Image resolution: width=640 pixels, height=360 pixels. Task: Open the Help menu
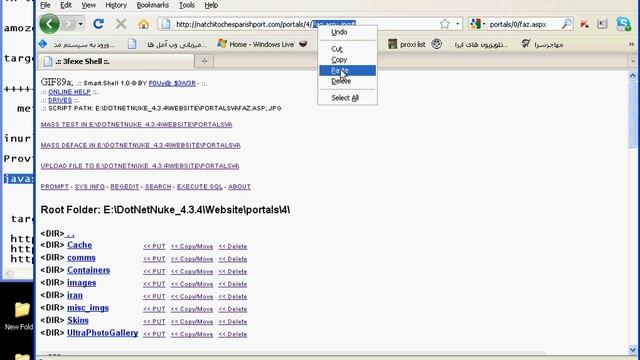211,5
